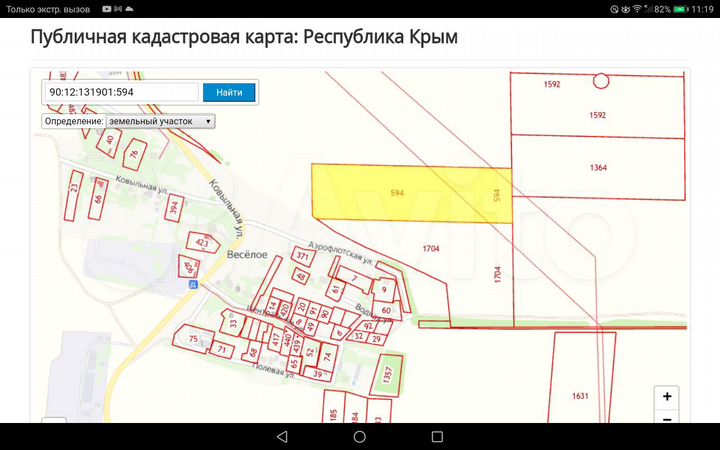The width and height of the screenshot is (720, 450).
Task: Click parcel 1364 on the map
Action: point(598,168)
